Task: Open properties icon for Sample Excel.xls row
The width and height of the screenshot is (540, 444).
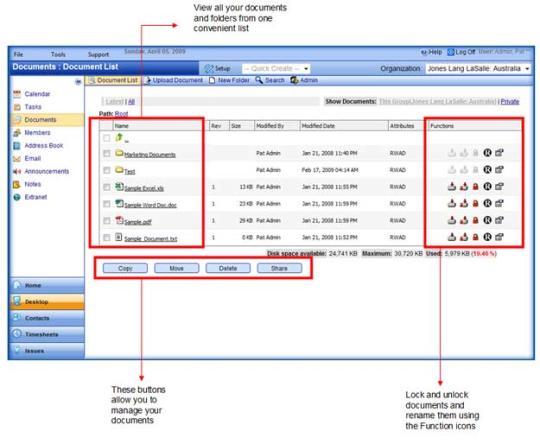Action: click(x=499, y=186)
